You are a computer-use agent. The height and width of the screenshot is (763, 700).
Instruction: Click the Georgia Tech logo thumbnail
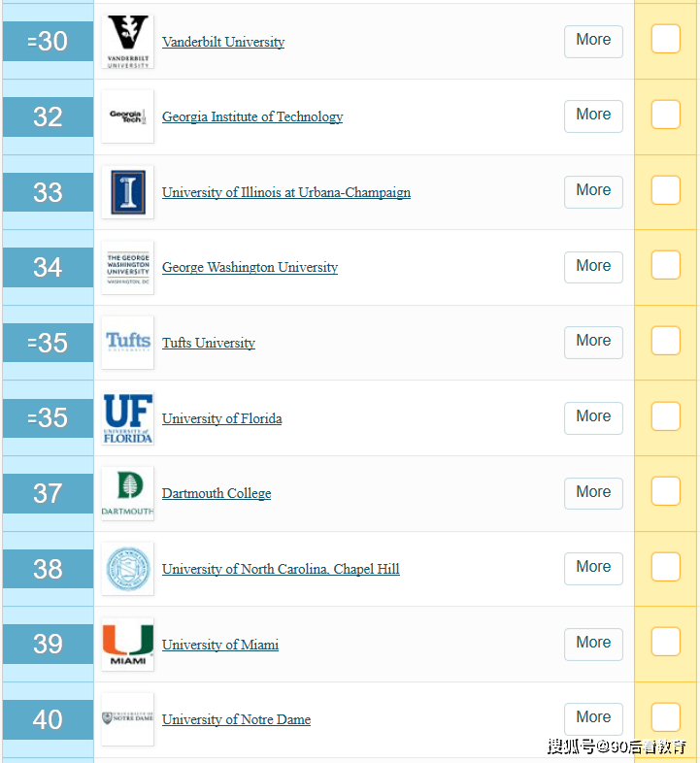[127, 116]
